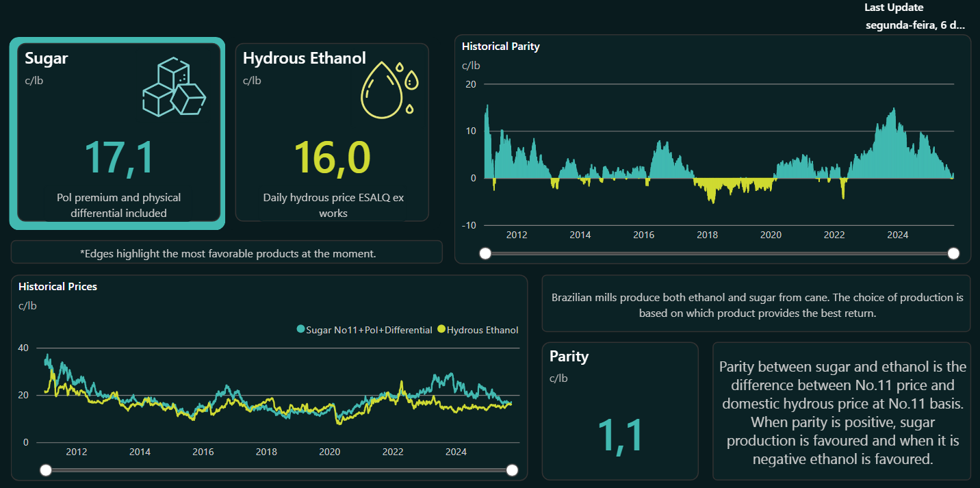Click the parity explanation text box
This screenshot has width=980, height=488.
(x=842, y=413)
